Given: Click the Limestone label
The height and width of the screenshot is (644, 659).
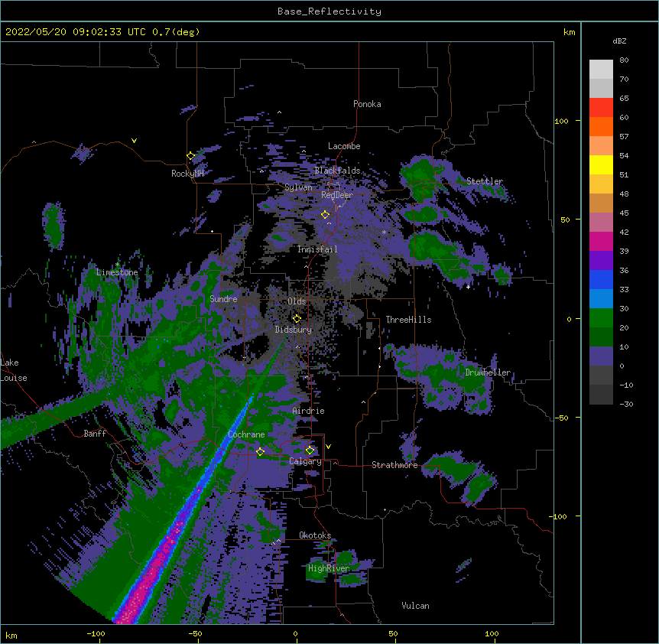Looking at the screenshot, I should click(x=117, y=272).
